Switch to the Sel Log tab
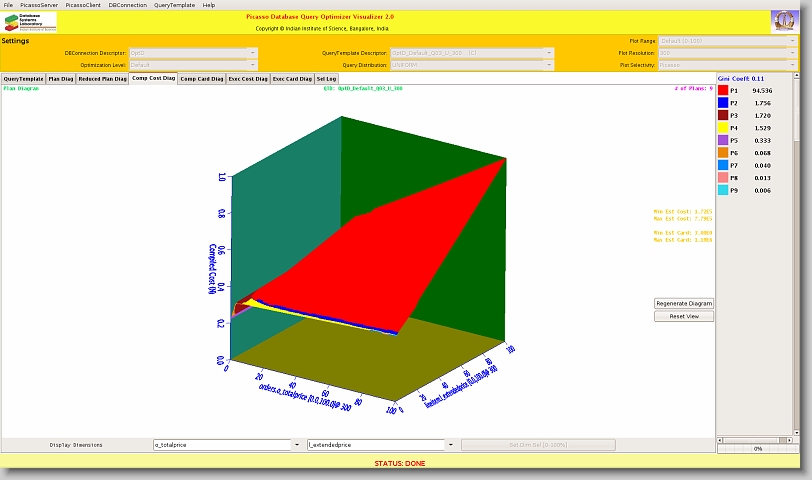812x480 pixels. pyautogui.click(x=326, y=78)
